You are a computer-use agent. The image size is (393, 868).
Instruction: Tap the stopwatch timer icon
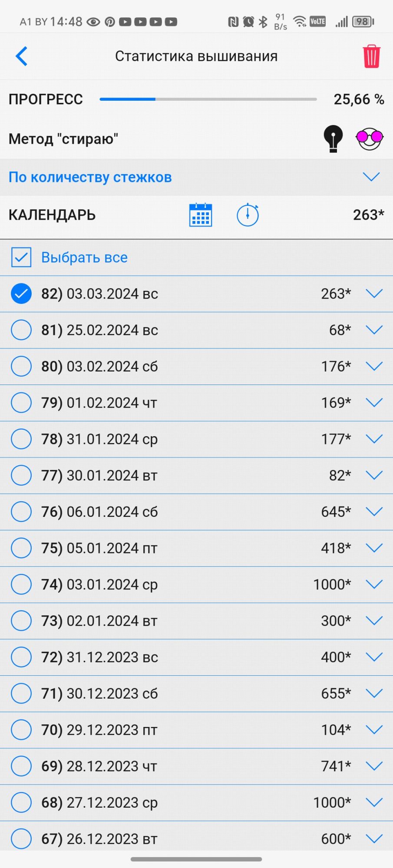coord(248,215)
